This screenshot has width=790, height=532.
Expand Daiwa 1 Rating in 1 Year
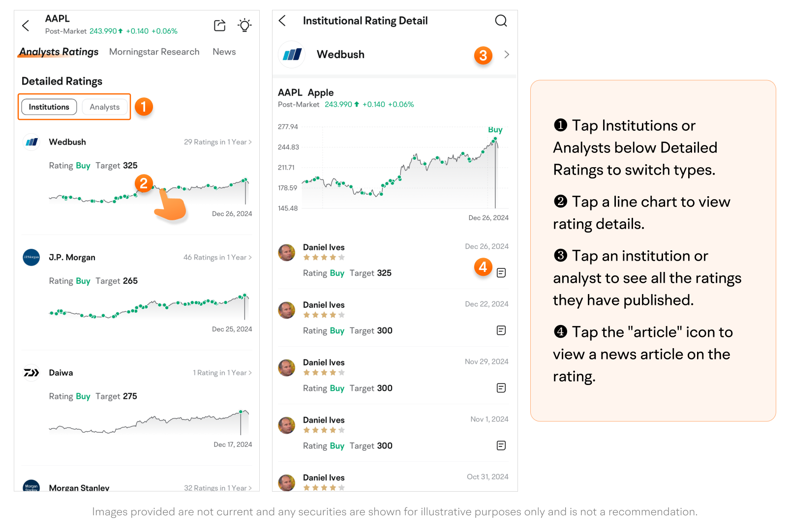coord(222,373)
